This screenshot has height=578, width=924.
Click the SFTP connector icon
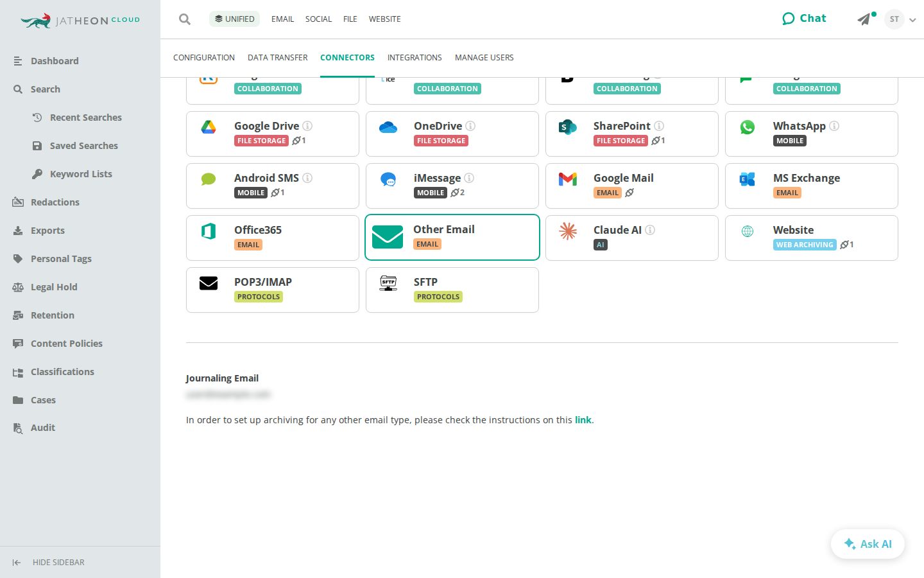coord(388,283)
